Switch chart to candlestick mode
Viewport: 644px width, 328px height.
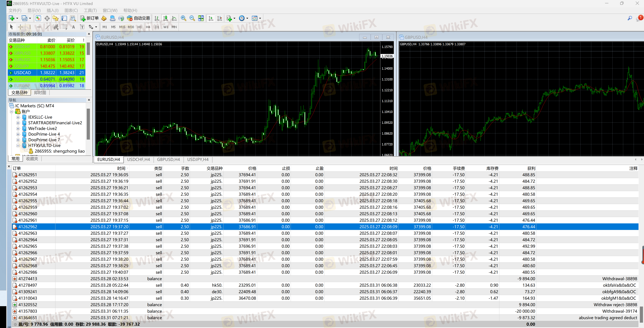tap(165, 18)
